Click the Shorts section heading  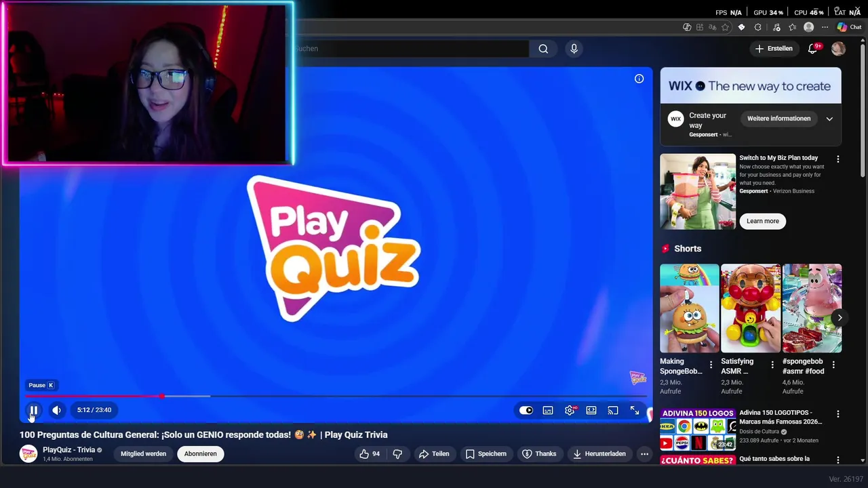coord(688,249)
